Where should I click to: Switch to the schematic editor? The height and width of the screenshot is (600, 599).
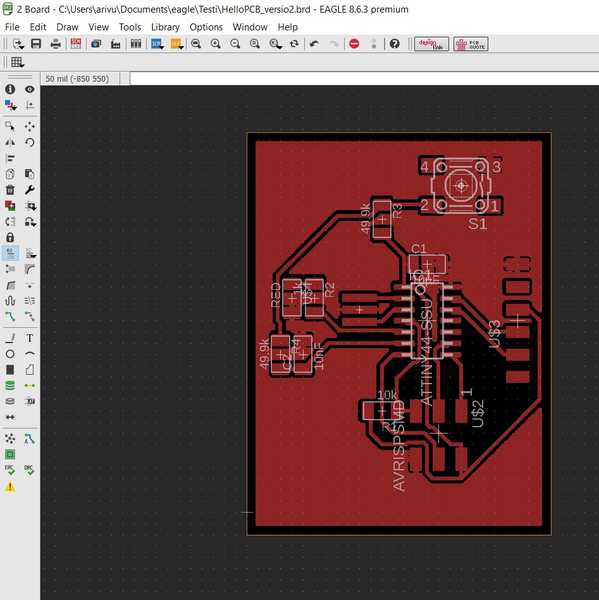point(76,44)
